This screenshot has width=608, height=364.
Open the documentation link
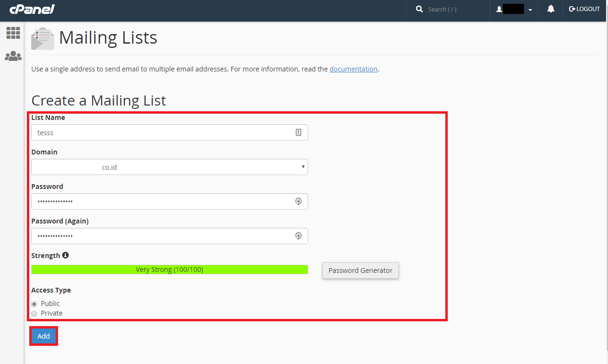click(x=353, y=69)
